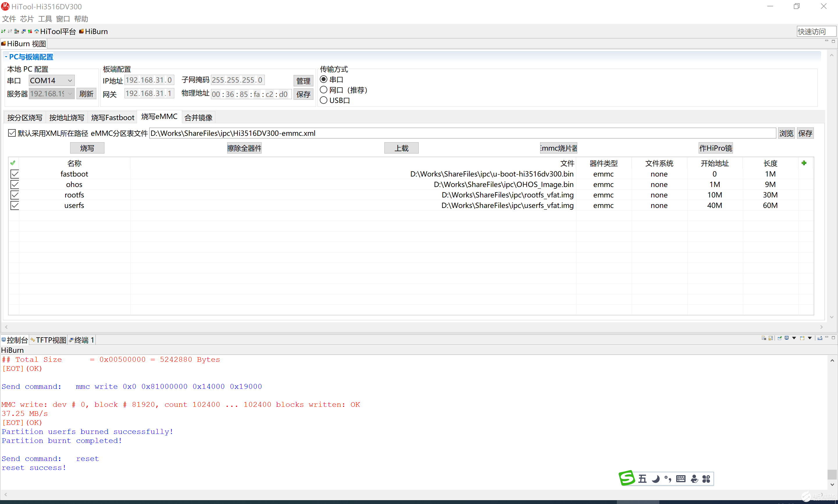This screenshot has width=838, height=504.
Task: Click the greyed disconnect icon in toolbar
Action: pyautogui.click(x=10, y=31)
